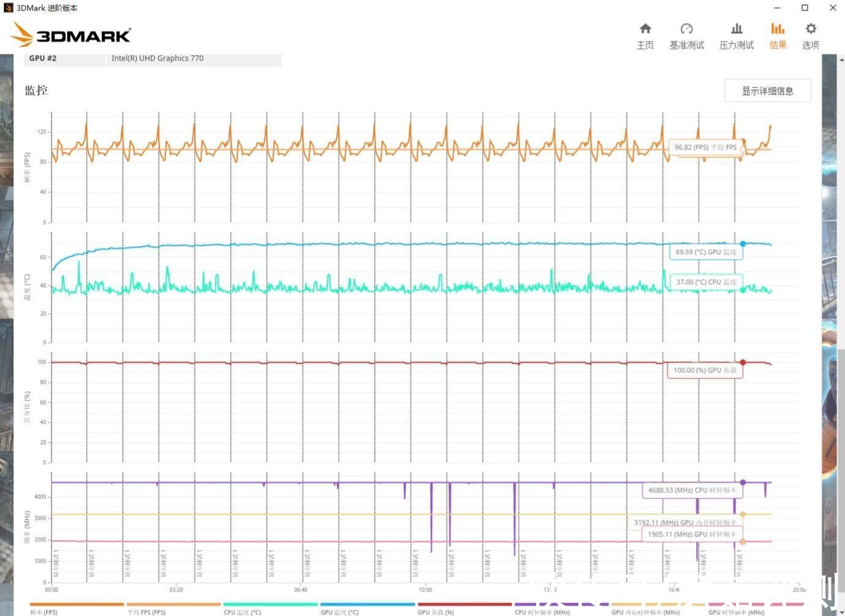Click the purple CPU clock data point marker
The width and height of the screenshot is (845, 616).
tap(743, 483)
